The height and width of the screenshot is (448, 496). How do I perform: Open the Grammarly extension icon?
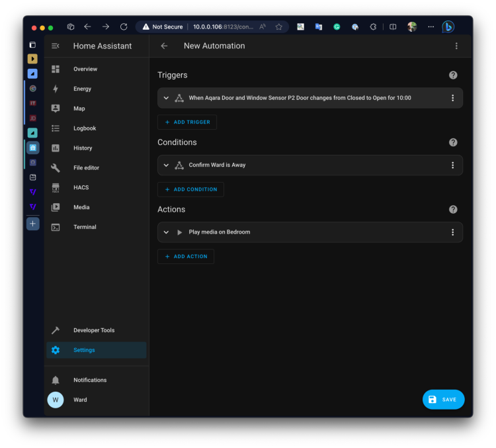(337, 27)
